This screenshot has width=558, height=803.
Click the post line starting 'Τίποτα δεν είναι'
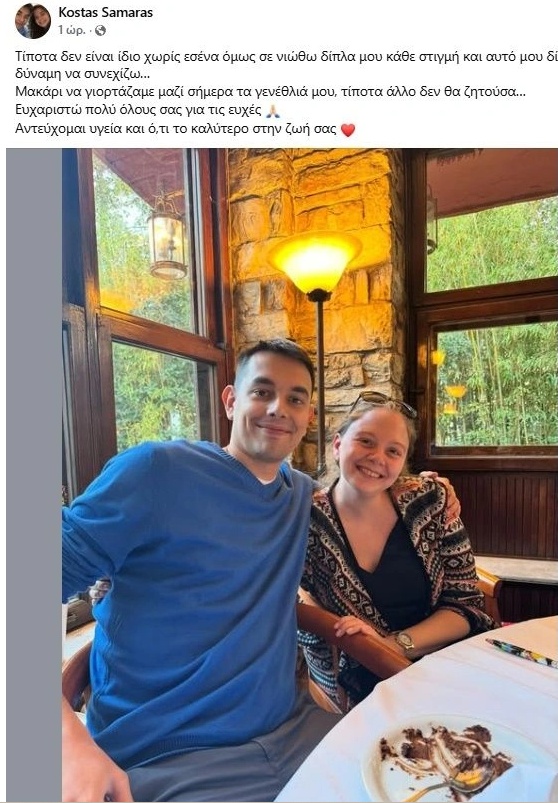286,56
